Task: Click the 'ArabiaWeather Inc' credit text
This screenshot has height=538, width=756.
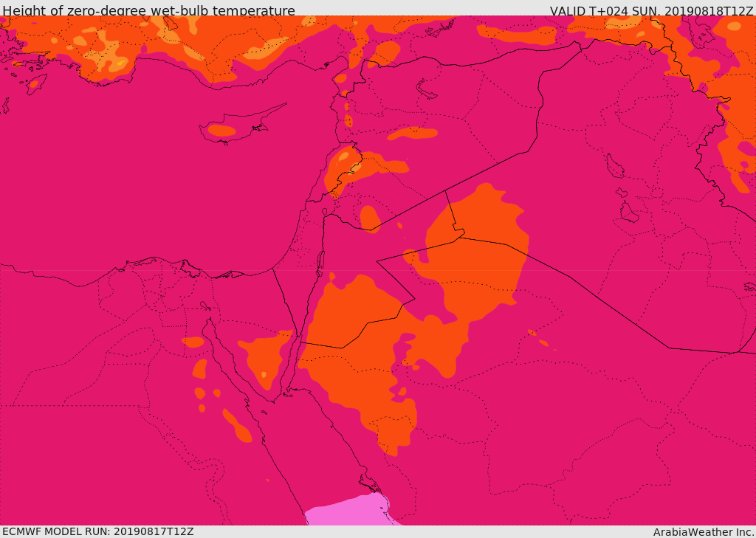Action: (x=704, y=532)
